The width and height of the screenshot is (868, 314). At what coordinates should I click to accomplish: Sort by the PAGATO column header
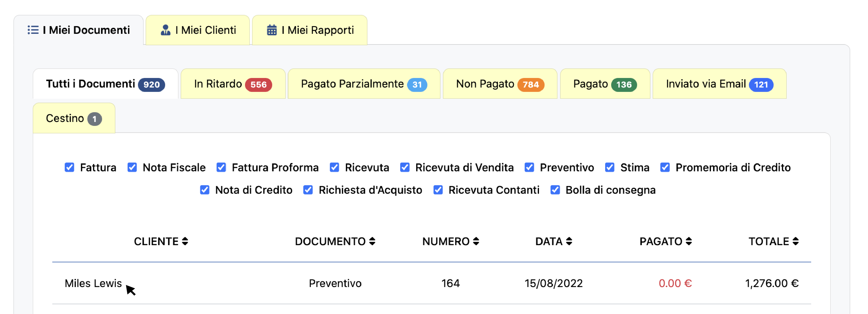pyautogui.click(x=666, y=241)
